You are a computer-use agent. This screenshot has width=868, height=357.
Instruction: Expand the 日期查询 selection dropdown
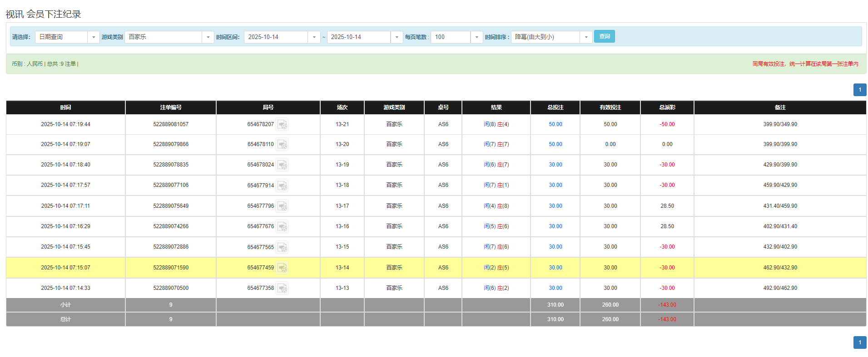pyautogui.click(x=93, y=37)
